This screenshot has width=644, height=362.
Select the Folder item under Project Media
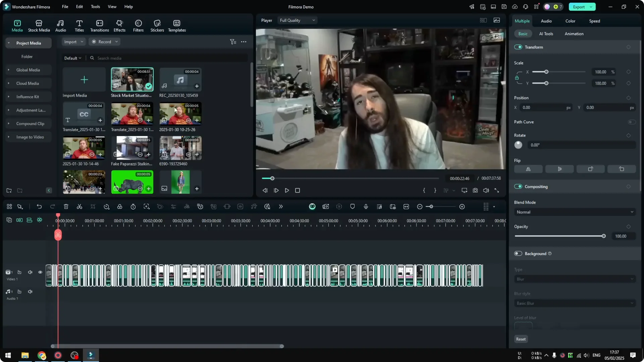(x=27, y=57)
